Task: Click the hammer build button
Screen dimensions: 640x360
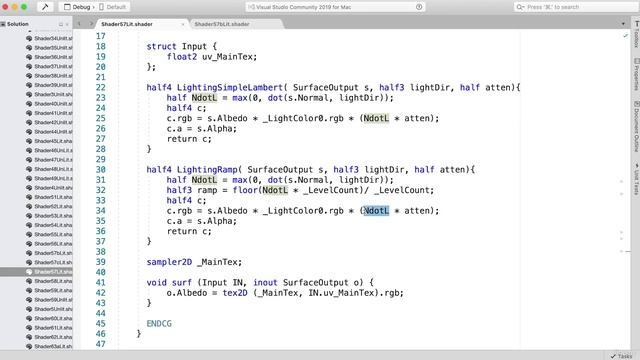Action: pos(45,7)
